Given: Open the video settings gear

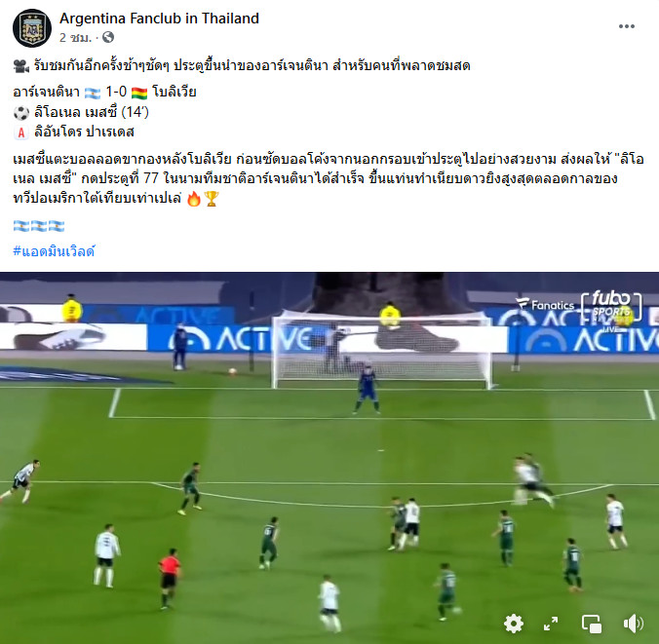Looking at the screenshot, I should pos(513,623).
